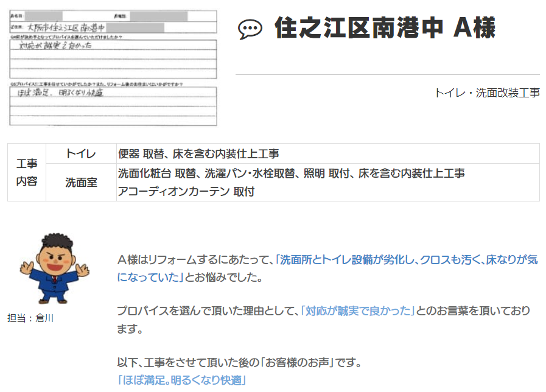Select the 工事内容 table header cell

tap(27, 172)
